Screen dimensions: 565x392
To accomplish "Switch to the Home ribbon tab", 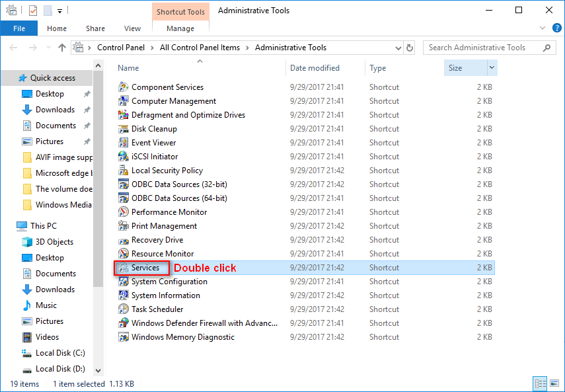I will point(57,28).
